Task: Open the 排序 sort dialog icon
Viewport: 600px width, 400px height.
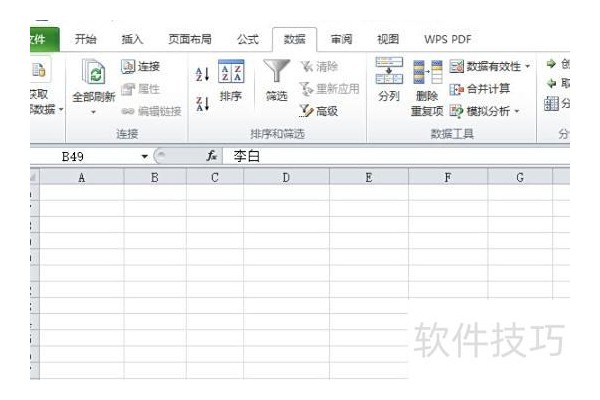Action: [231, 72]
